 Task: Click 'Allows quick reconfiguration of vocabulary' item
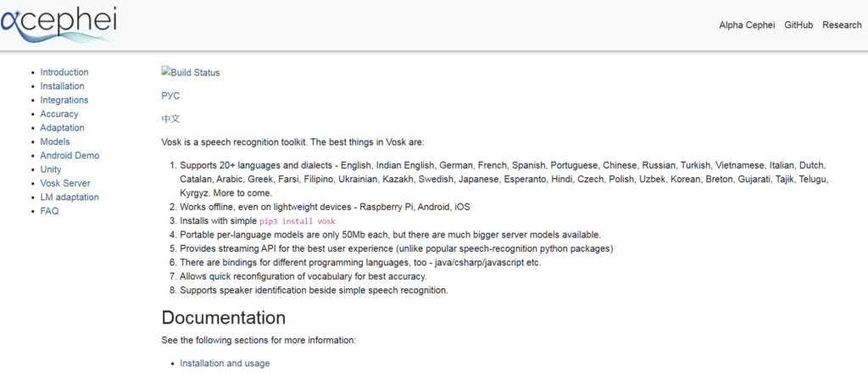point(303,276)
